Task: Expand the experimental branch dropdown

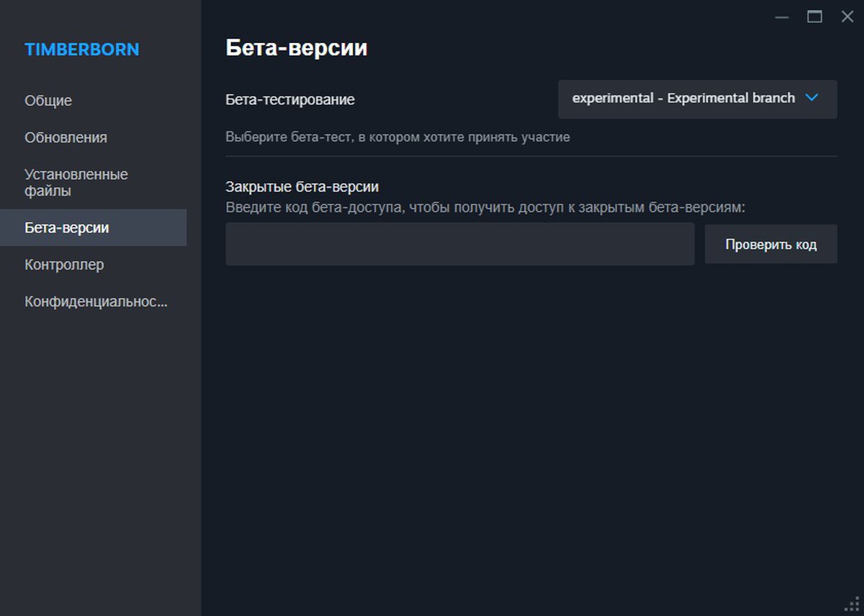Action: [696, 99]
